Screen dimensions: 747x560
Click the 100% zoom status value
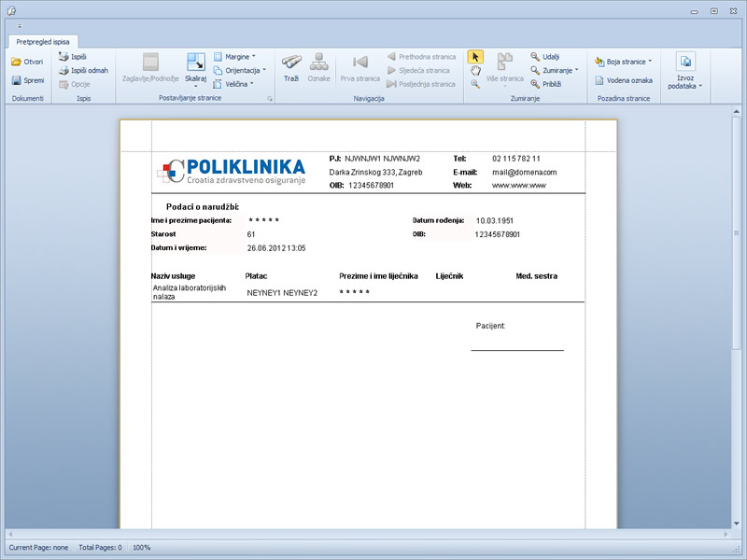142,548
